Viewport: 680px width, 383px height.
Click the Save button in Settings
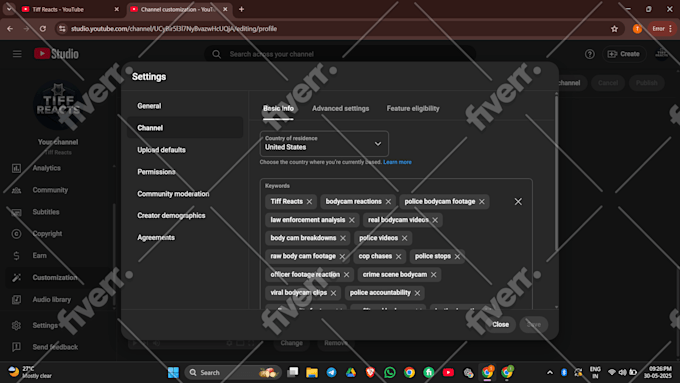[534, 324]
